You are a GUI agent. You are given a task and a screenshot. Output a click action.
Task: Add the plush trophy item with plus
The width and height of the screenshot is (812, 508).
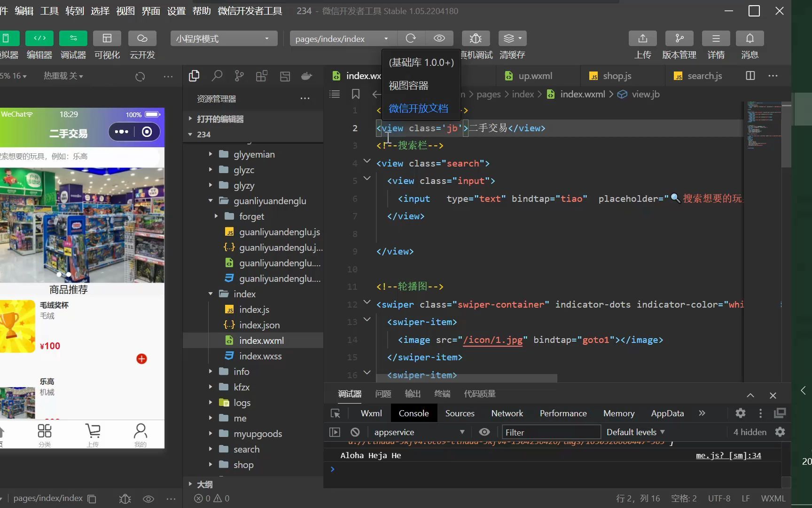point(141,359)
